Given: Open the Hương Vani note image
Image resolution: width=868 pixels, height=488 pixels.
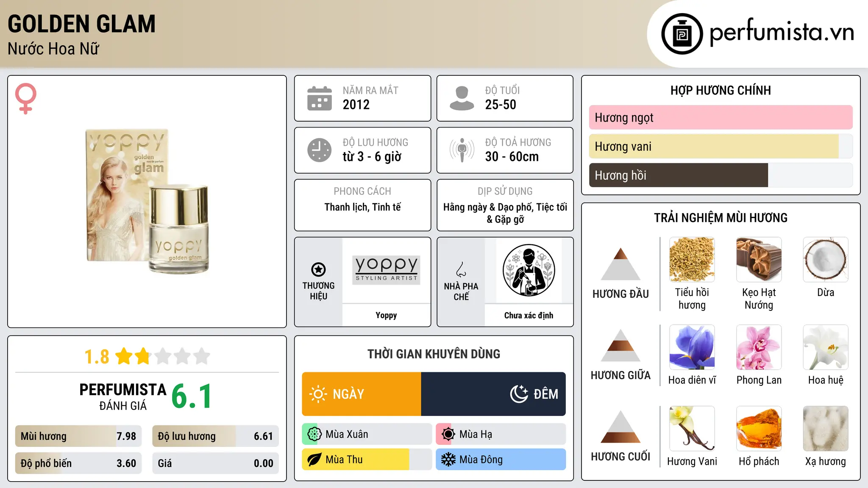Looking at the screenshot, I should click(692, 429).
